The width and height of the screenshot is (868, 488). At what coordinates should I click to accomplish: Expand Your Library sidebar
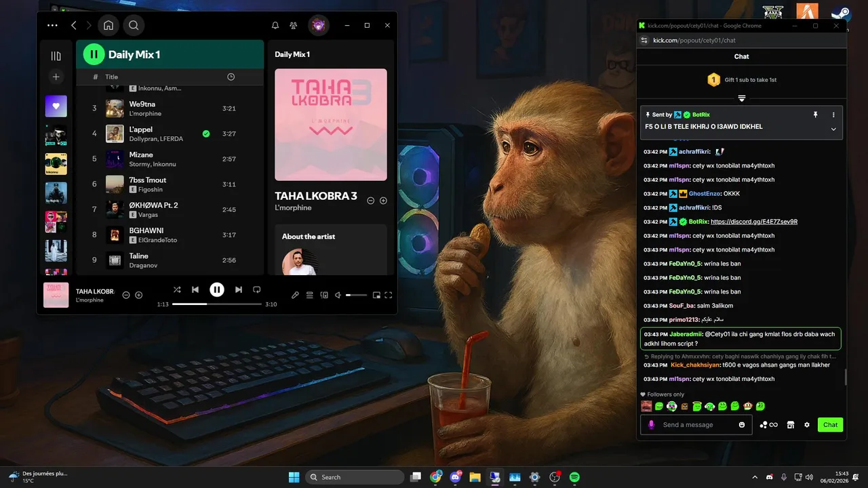56,56
